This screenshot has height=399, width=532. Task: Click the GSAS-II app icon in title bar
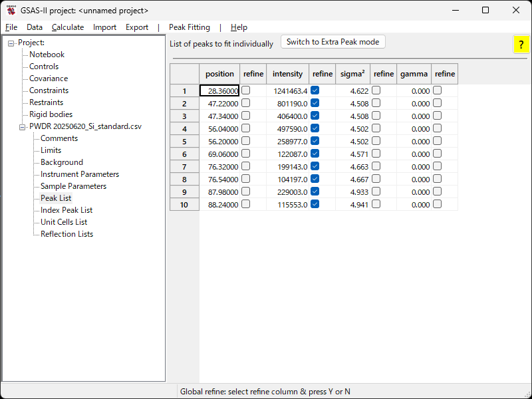(x=11, y=10)
